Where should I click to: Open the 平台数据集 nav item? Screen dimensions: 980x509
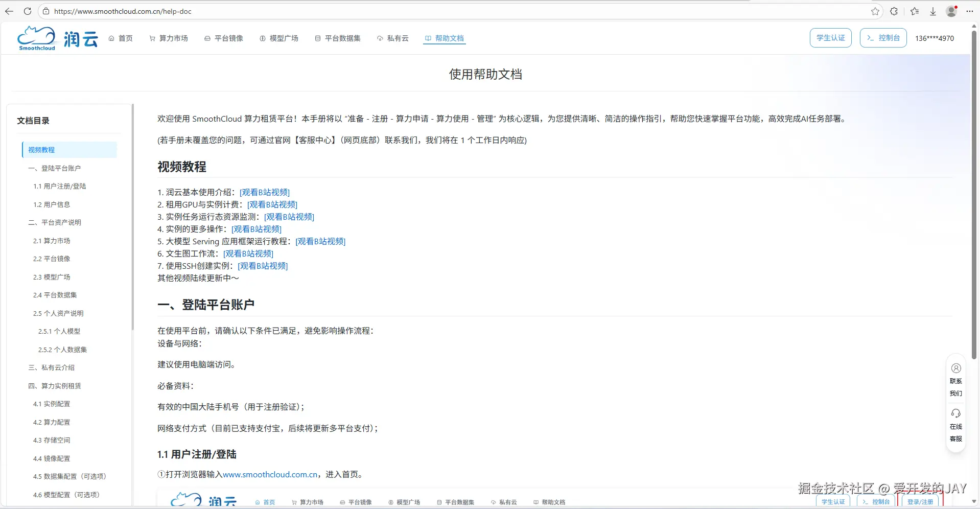(338, 38)
